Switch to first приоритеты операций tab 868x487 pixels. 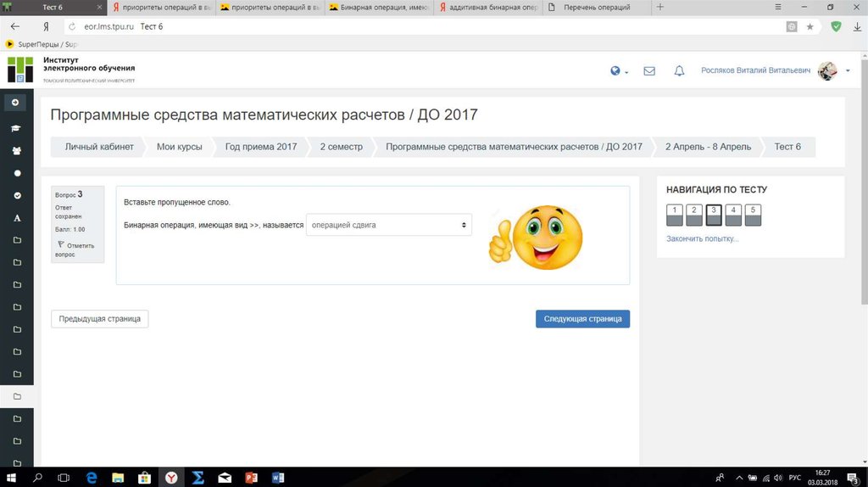(162, 7)
